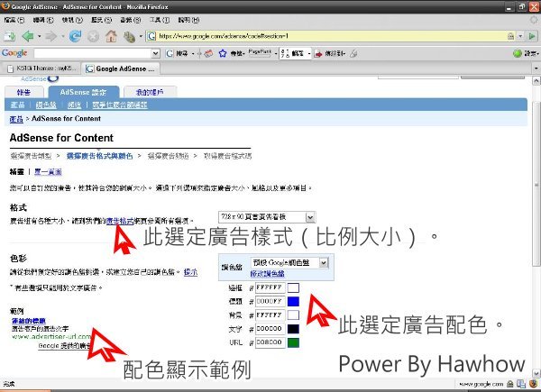Click the grey Forward arrow button
This screenshot has width=541, height=392.
[51, 36]
